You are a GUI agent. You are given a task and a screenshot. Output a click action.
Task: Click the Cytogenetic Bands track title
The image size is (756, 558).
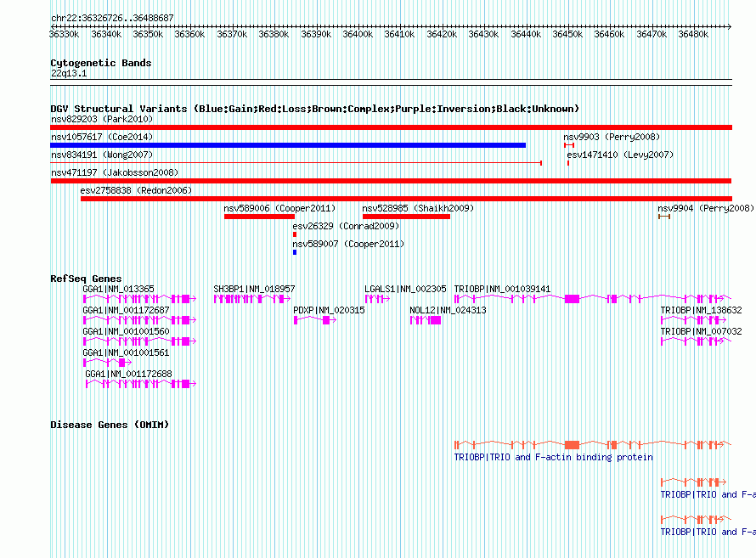tap(101, 63)
